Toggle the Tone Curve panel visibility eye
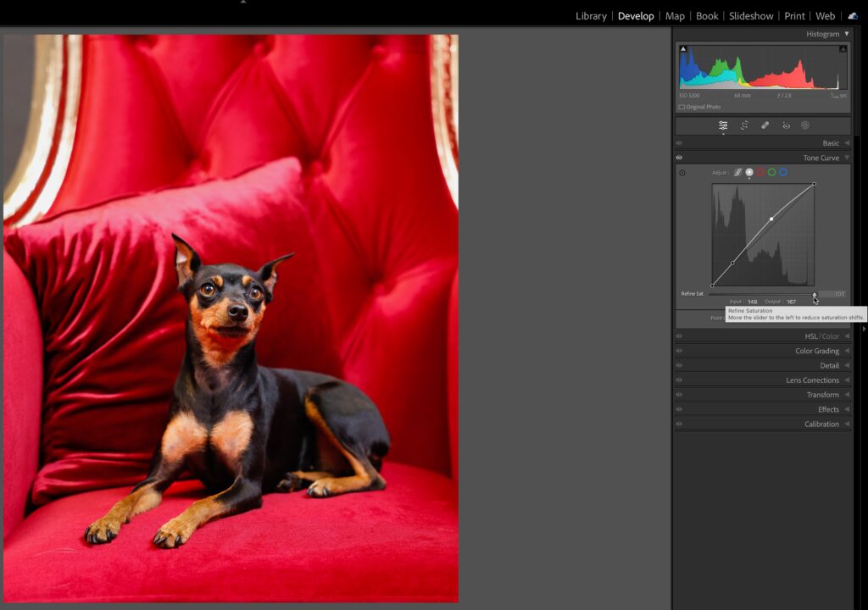 (679, 158)
